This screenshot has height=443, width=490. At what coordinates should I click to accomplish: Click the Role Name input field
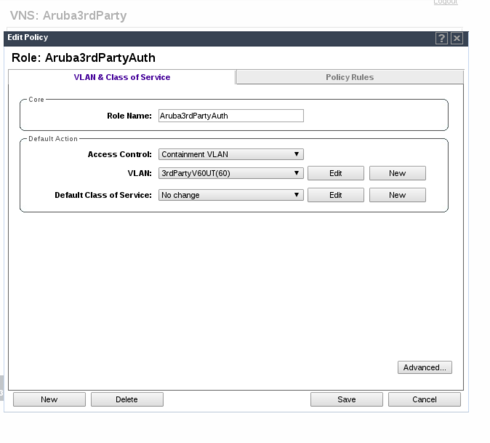click(x=231, y=116)
